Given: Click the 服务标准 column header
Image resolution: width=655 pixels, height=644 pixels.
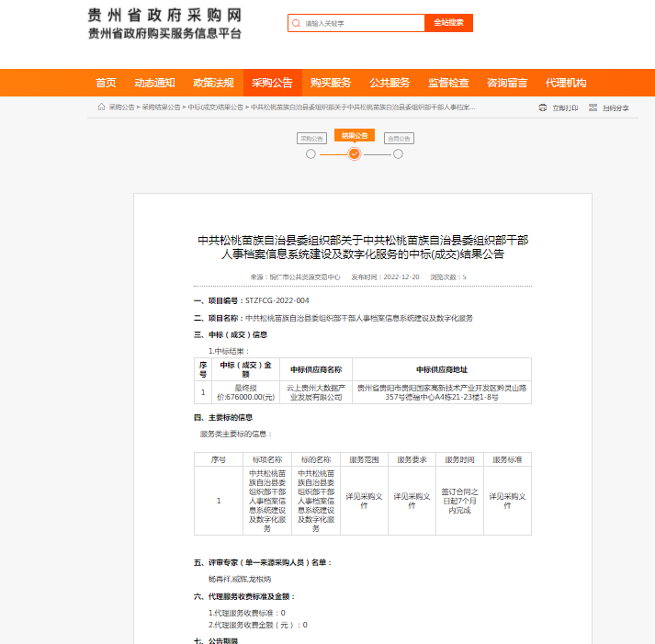Looking at the screenshot, I should [x=507, y=460].
